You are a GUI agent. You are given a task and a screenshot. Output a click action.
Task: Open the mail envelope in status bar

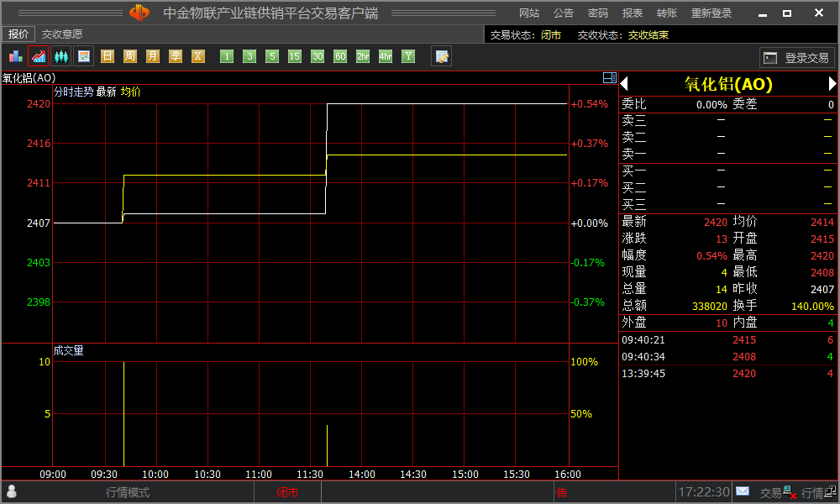coord(743,491)
